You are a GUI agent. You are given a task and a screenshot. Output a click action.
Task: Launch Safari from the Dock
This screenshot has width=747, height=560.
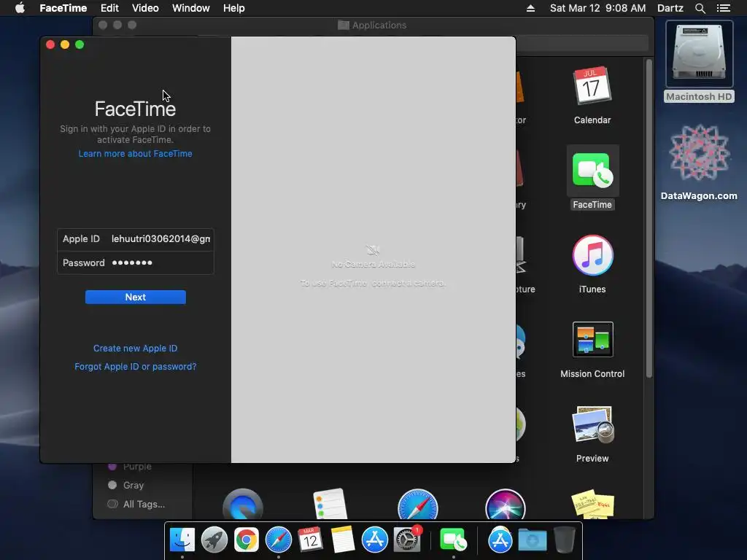[x=278, y=540]
